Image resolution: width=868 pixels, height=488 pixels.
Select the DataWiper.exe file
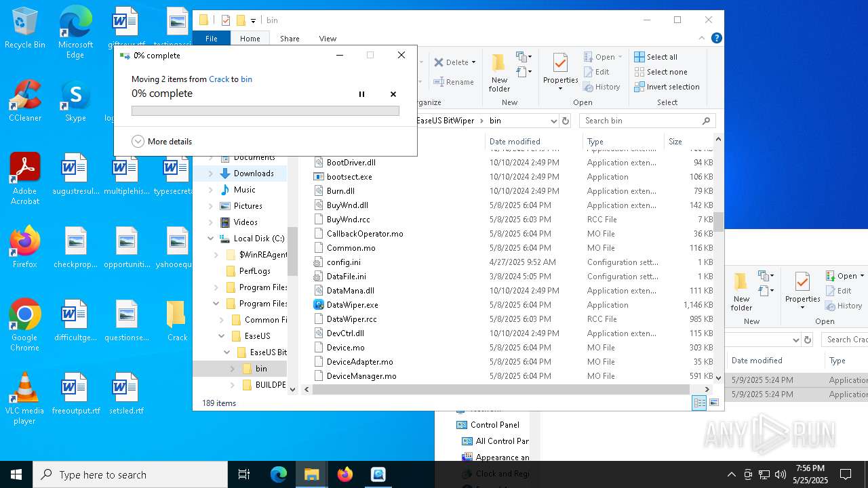tap(352, 305)
